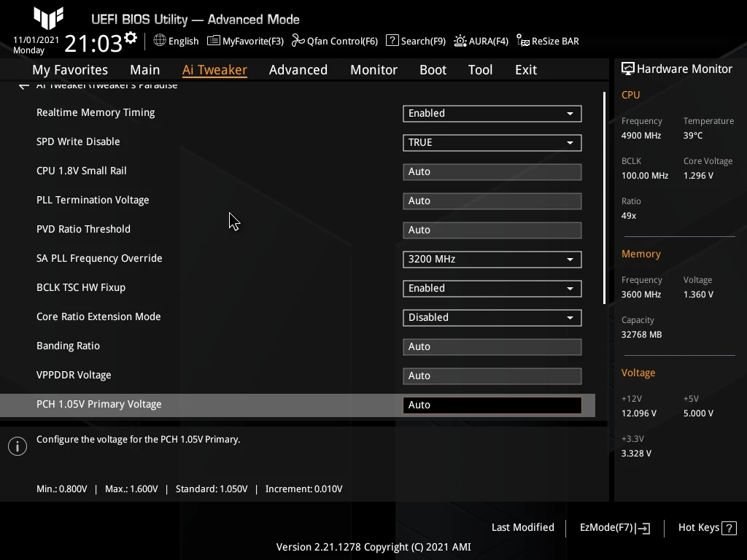
Task: Click PCH 1.05V Primary Voltage field
Action: [492, 405]
